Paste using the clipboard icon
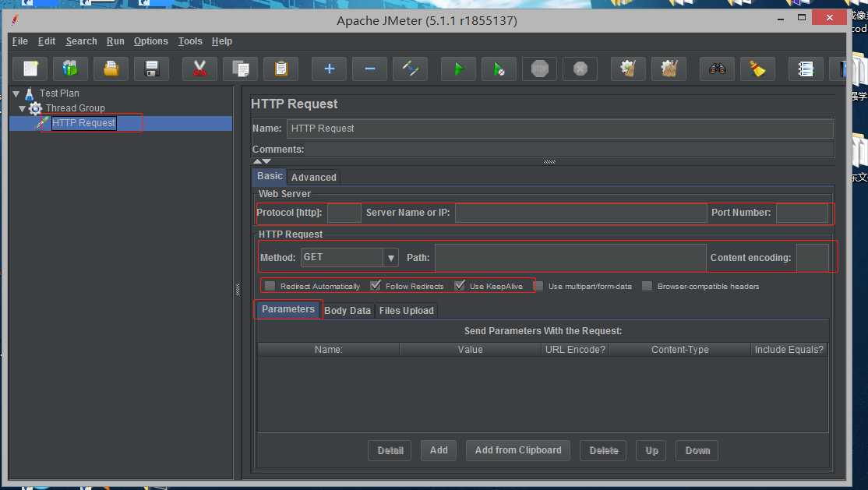Image resolution: width=868 pixels, height=490 pixels. coord(281,69)
